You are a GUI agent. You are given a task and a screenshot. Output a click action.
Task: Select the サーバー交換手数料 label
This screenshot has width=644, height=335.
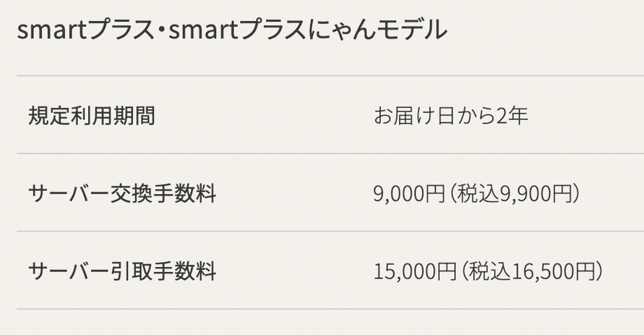123,193
